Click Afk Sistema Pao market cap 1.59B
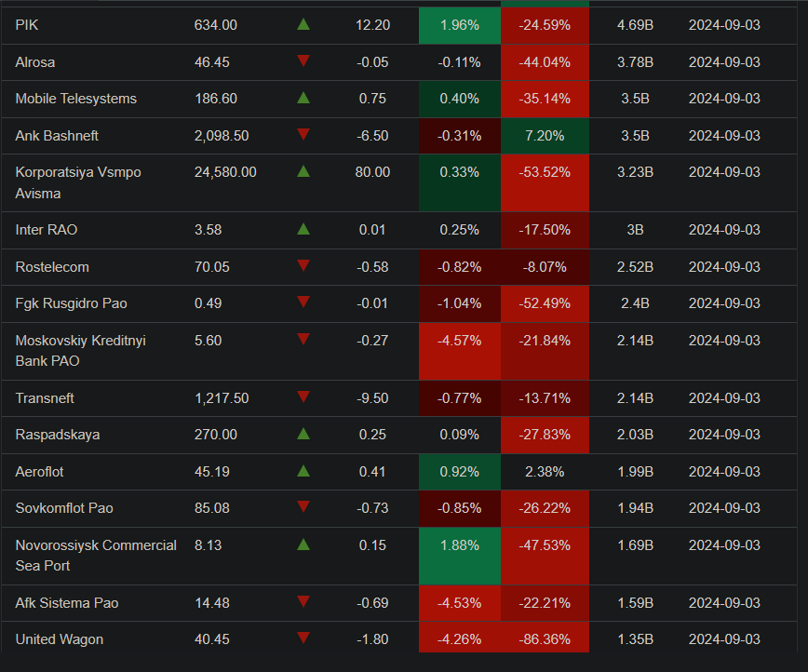Screen dimensions: 808x672 click(635, 603)
